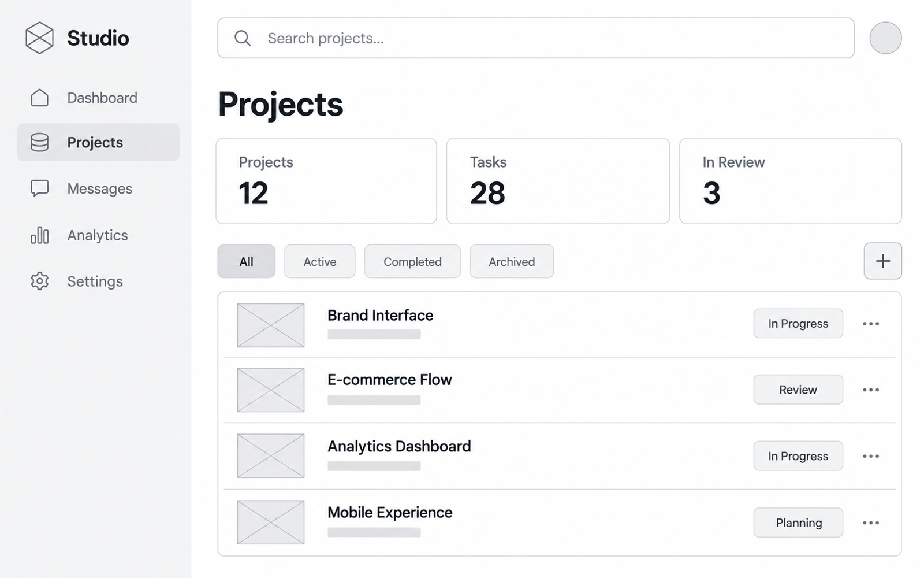Click the Brand Interface project title
Image resolution: width=924 pixels, height=578 pixels.
380,316
